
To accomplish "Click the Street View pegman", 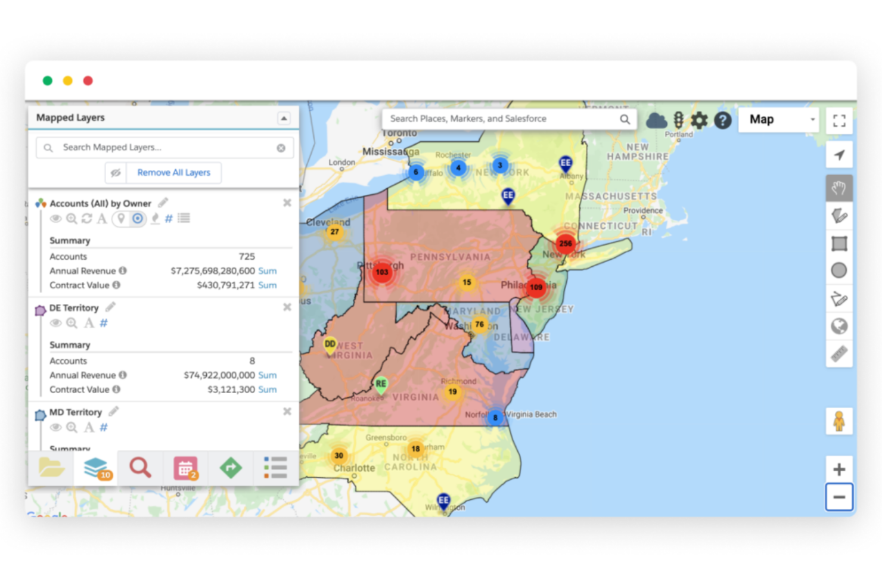I will [838, 421].
